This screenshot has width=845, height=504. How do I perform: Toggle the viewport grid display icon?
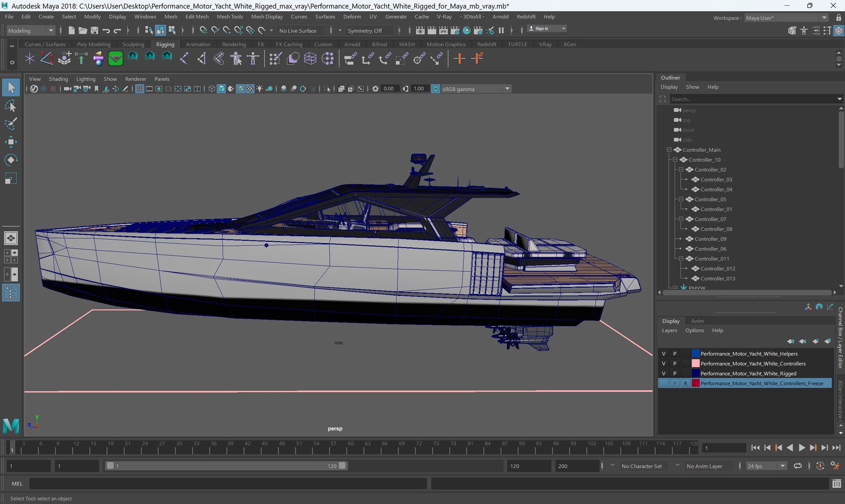pos(139,89)
